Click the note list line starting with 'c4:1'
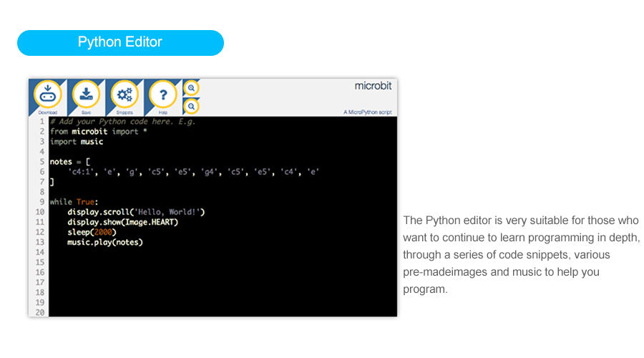The height and width of the screenshot is (358, 644). [193, 172]
